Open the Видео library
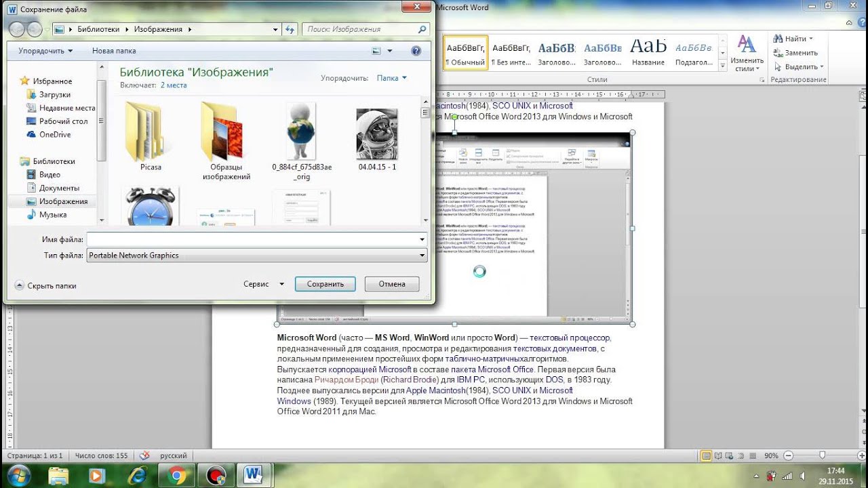This screenshot has height=488, width=868. [50, 175]
